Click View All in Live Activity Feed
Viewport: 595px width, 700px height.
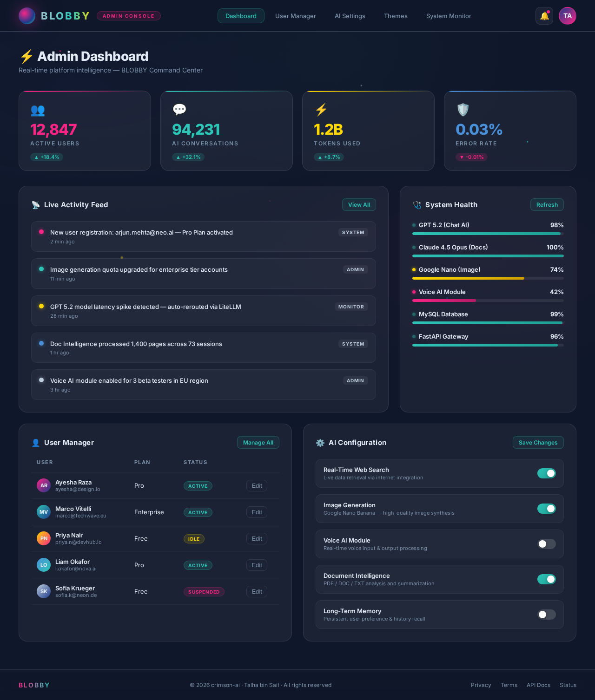359,204
